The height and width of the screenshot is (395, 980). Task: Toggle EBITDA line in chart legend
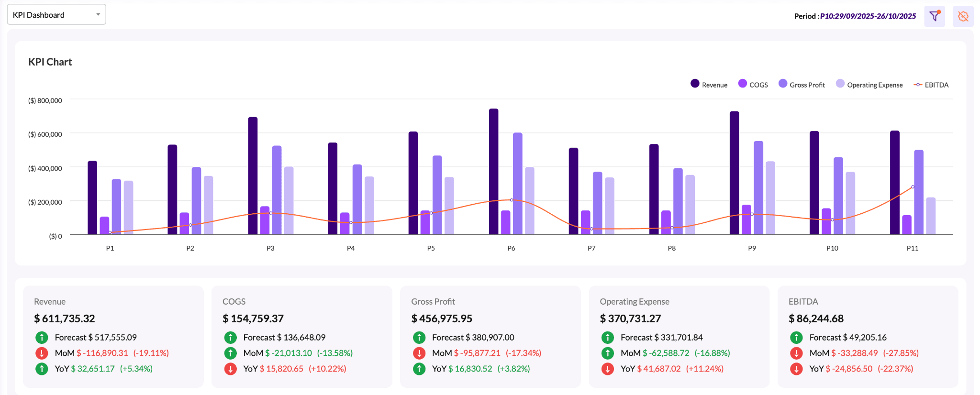click(931, 85)
